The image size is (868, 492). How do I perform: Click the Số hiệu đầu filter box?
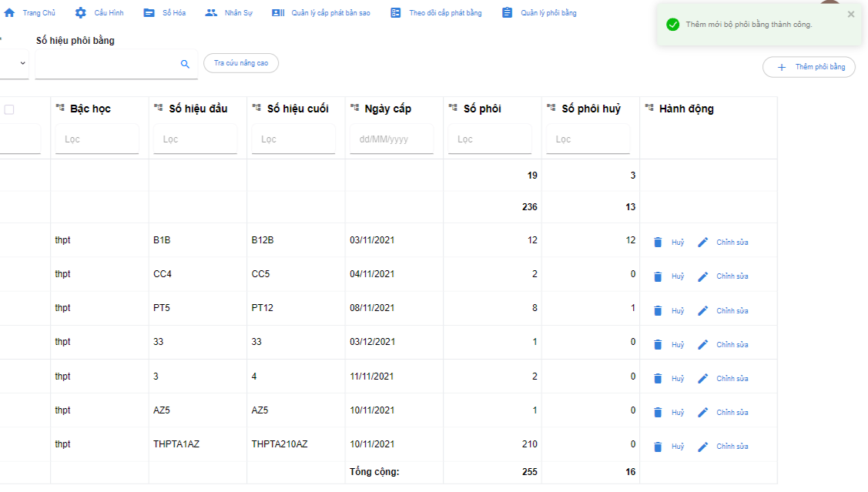coord(195,139)
